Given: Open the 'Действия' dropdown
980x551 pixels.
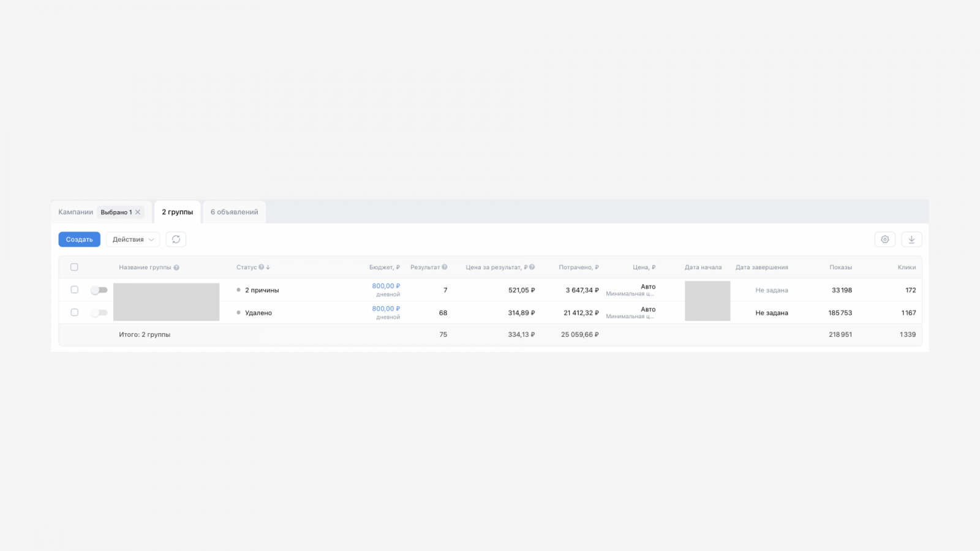Looking at the screenshot, I should 133,239.
